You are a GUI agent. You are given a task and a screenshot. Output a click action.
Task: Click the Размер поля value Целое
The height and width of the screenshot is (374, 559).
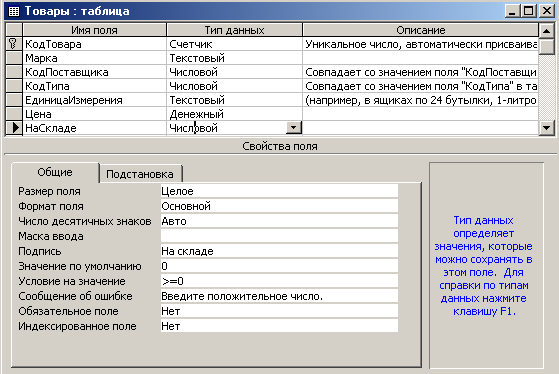click(x=279, y=191)
